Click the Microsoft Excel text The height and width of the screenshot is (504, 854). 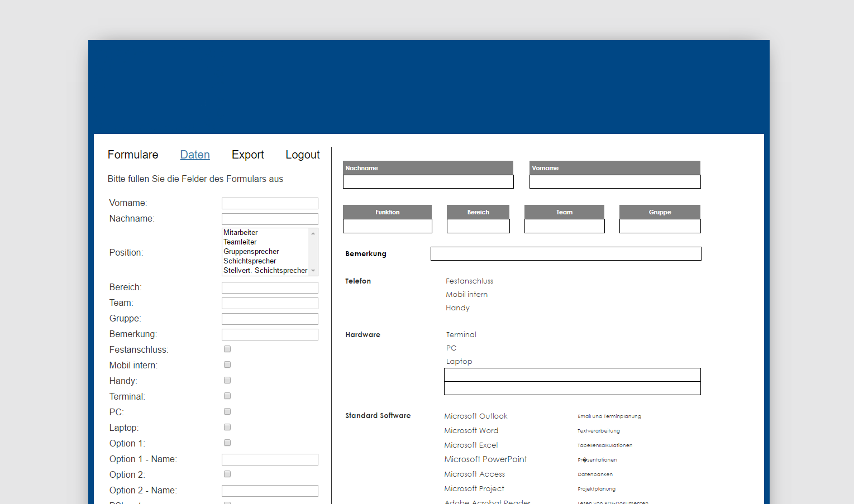pyautogui.click(x=471, y=445)
